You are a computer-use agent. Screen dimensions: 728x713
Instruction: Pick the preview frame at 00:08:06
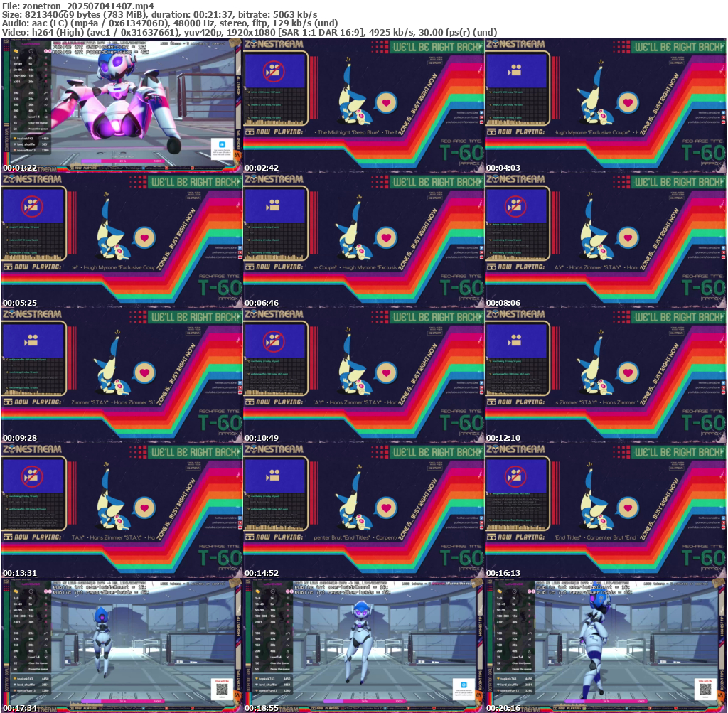(605, 240)
